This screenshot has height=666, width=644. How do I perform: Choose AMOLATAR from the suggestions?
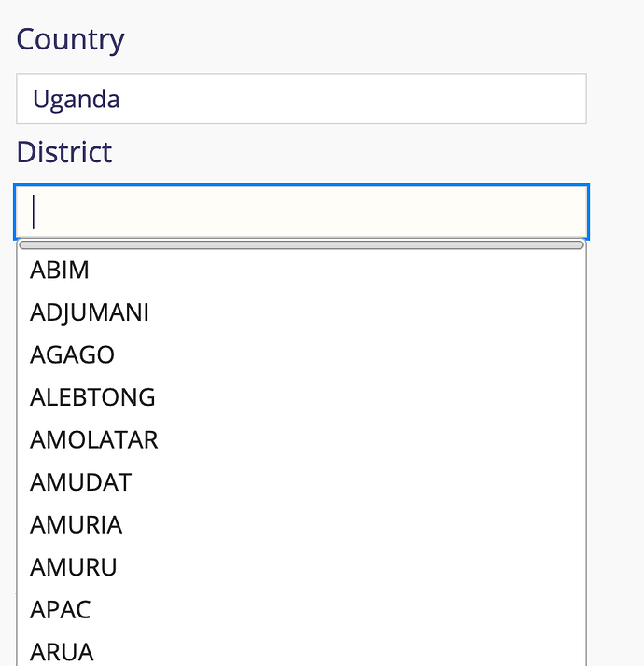pyautogui.click(x=301, y=439)
